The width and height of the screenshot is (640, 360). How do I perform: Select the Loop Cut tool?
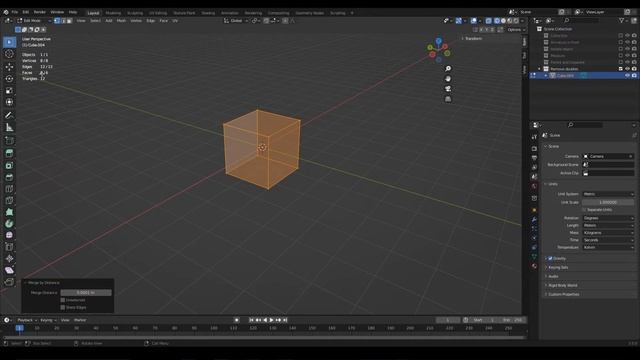coord(9,189)
